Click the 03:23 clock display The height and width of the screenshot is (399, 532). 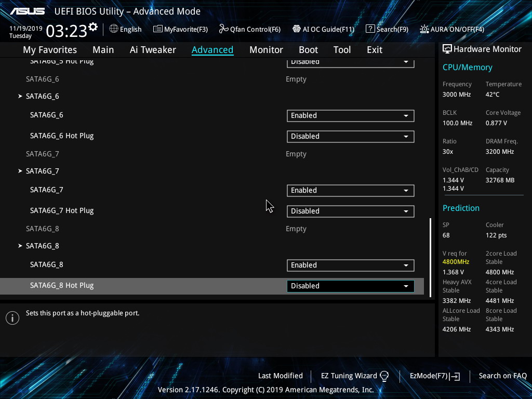pos(66,31)
